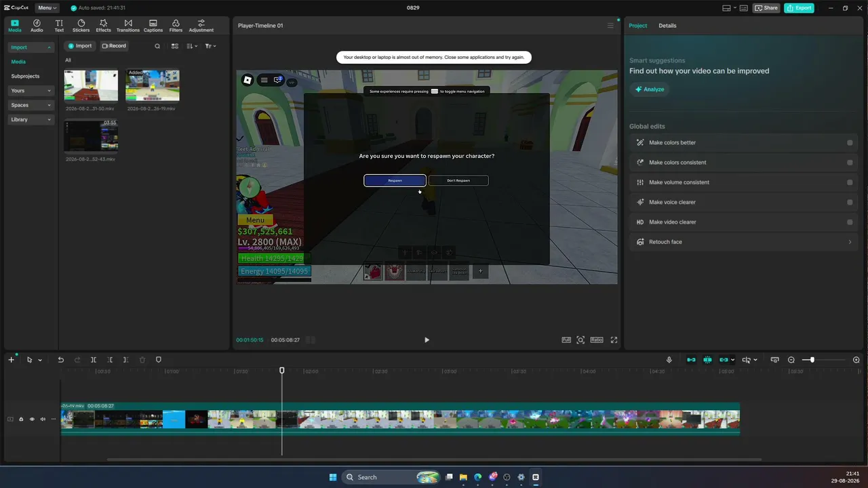The height and width of the screenshot is (488, 868).
Task: Switch to the Audio tab
Action: 37,26
